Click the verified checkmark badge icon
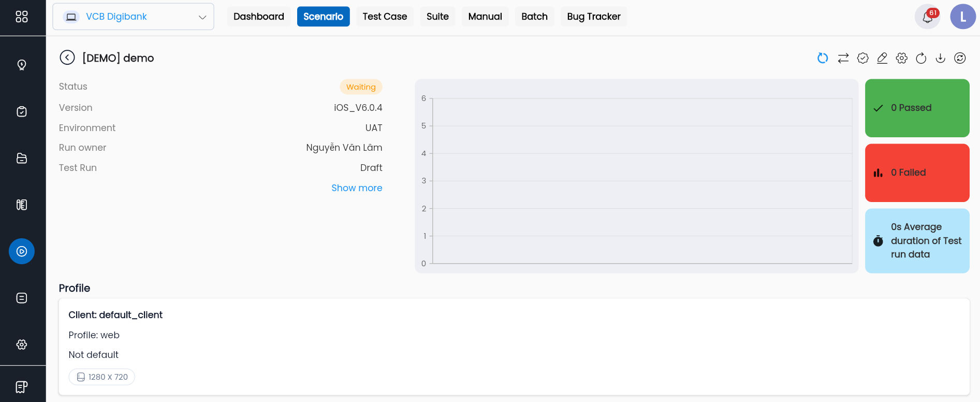This screenshot has width=980, height=402. pyautogui.click(x=862, y=58)
